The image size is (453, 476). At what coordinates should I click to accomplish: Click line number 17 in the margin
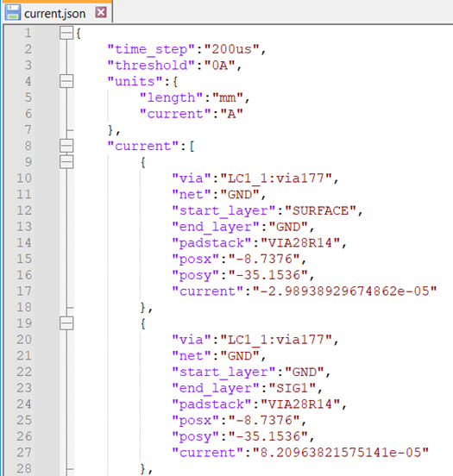pos(24,291)
